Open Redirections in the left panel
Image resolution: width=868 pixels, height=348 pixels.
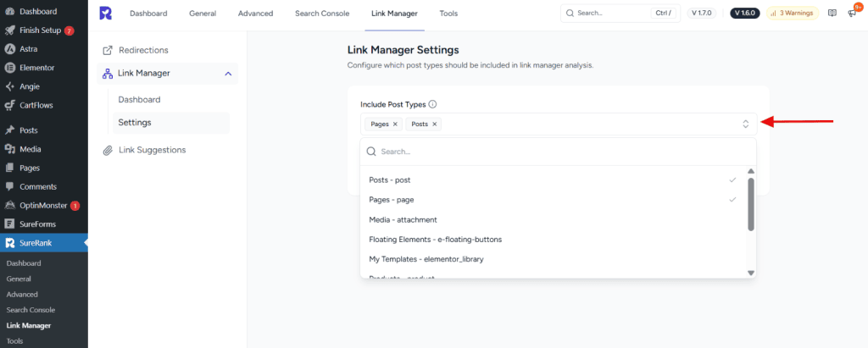[167, 50]
